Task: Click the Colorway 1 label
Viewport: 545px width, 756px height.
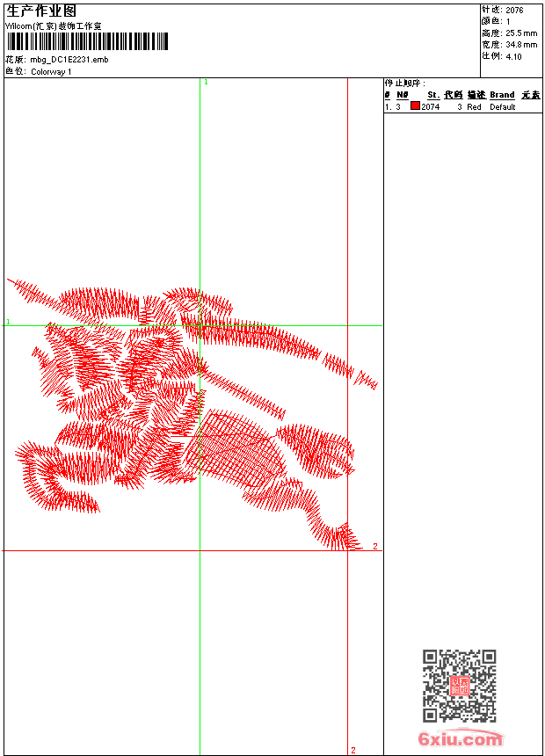Action: pos(51,72)
